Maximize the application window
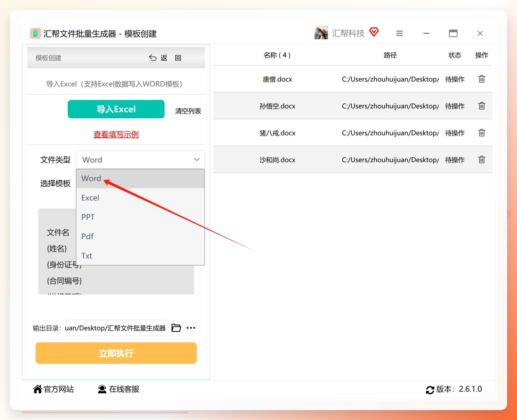This screenshot has width=517, height=420. point(453,33)
